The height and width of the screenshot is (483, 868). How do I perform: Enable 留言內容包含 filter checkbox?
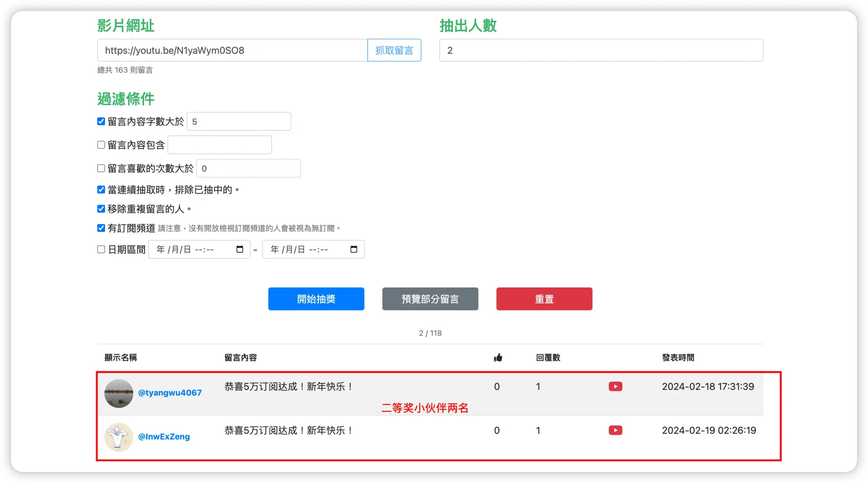point(101,145)
